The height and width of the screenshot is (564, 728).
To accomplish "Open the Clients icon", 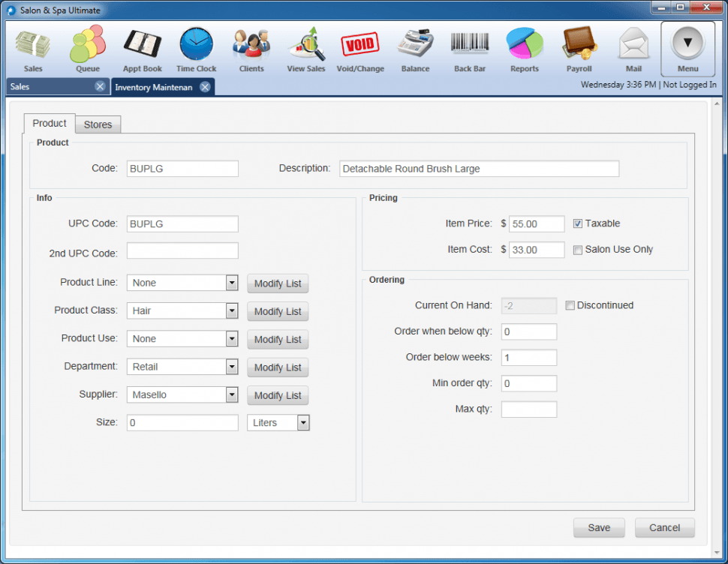I will (x=251, y=46).
